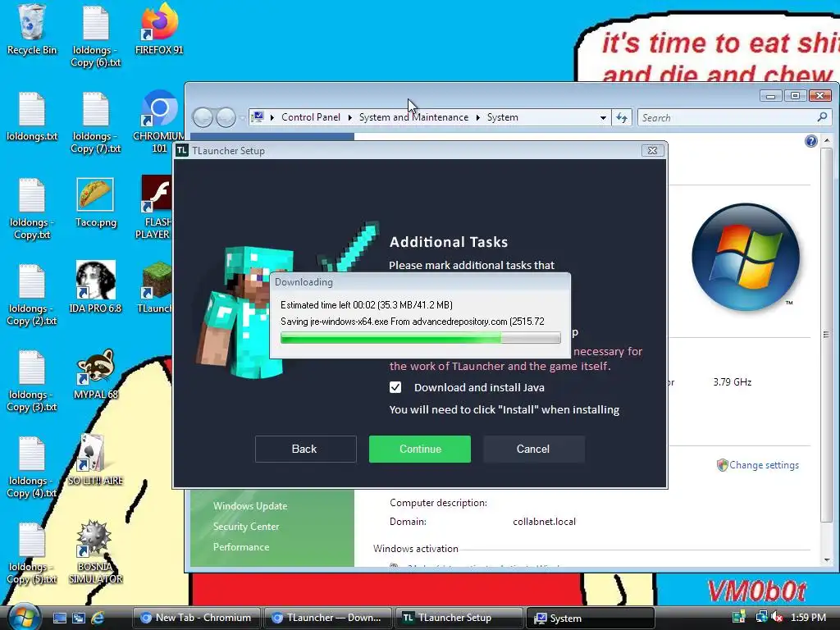Open loldongs - Copy (2).txt file
Viewport: 840px width, 630px height.
[x=32, y=294]
